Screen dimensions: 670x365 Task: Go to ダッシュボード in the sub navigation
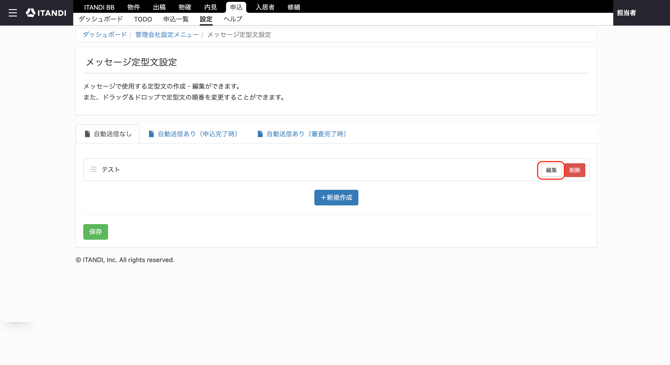coord(100,19)
